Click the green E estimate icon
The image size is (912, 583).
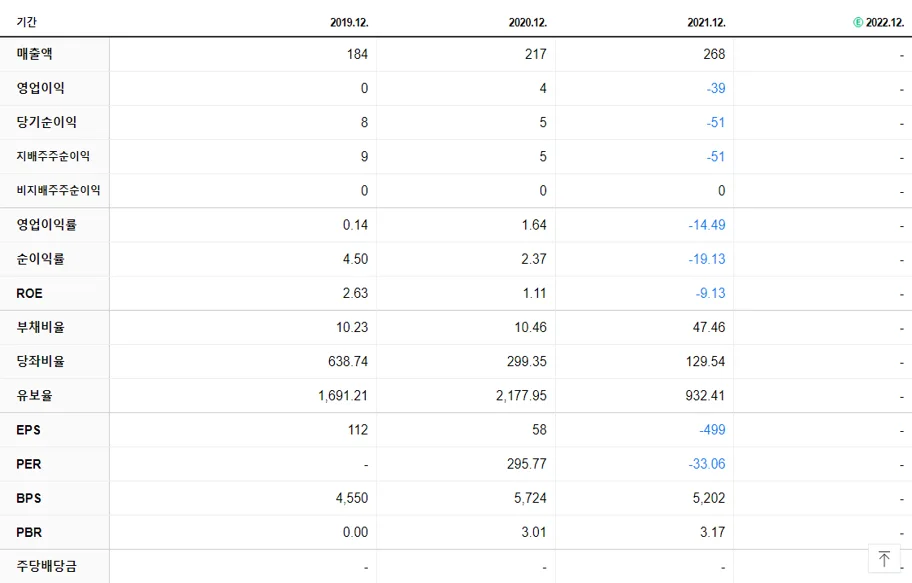858,22
